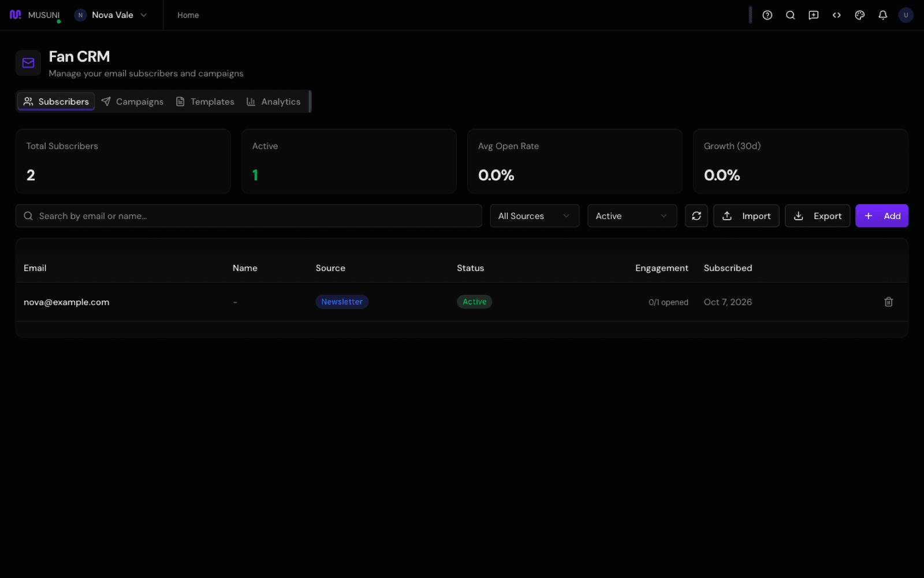Open the user avatar menu
Image resolution: width=924 pixels, height=578 pixels.
click(x=906, y=15)
